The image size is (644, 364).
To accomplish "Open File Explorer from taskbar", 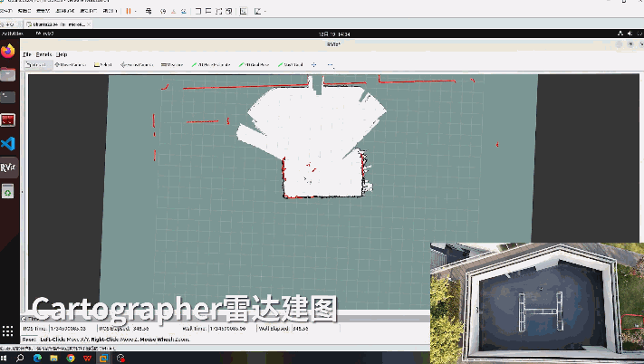I will point(53,358).
